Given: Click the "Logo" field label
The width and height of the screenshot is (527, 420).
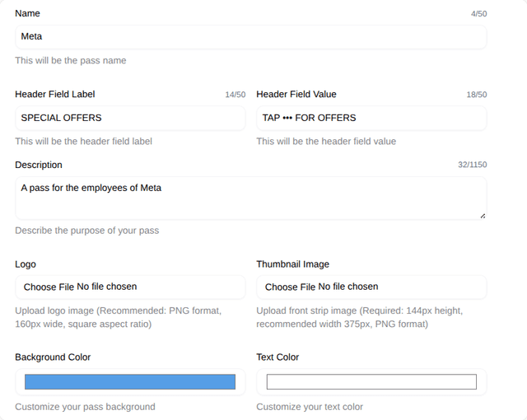Looking at the screenshot, I should [x=26, y=264].
